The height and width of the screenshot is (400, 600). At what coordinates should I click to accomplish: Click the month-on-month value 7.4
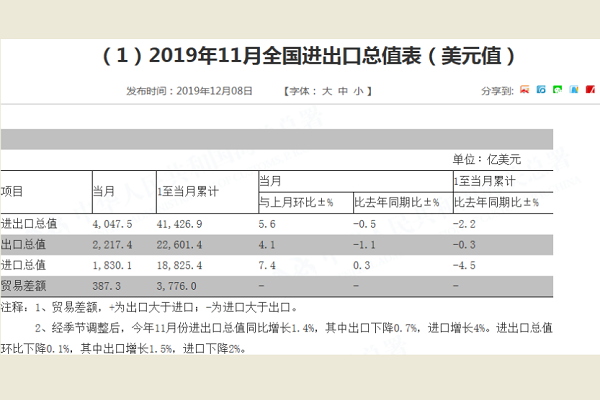[267, 265]
